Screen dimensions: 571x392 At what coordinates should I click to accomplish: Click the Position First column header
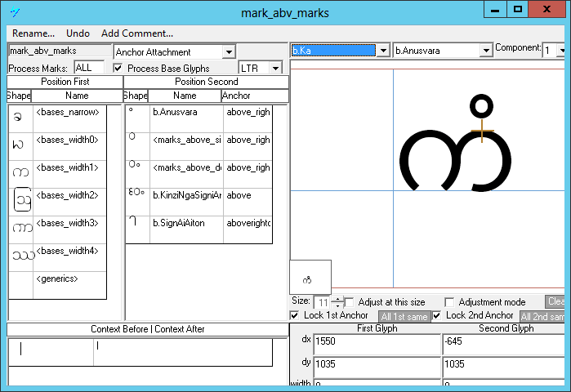coord(65,82)
